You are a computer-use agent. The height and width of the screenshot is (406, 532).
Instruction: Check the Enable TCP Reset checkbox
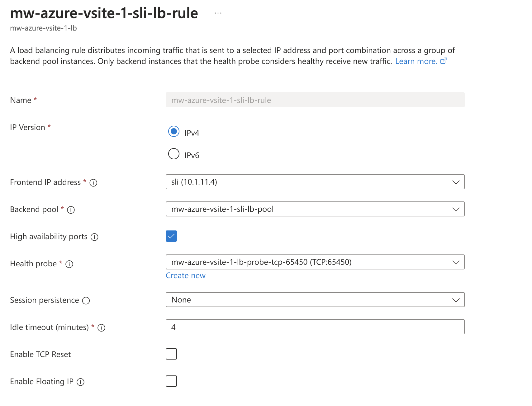171,354
